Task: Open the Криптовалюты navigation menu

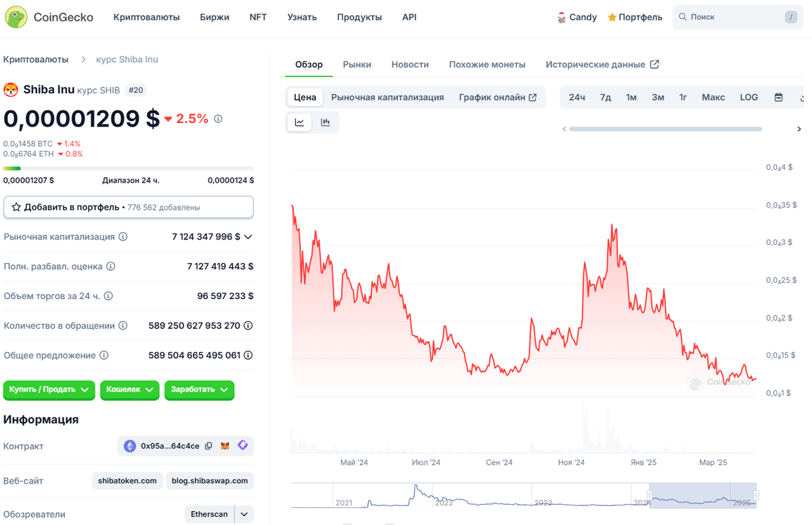Action: (x=147, y=18)
